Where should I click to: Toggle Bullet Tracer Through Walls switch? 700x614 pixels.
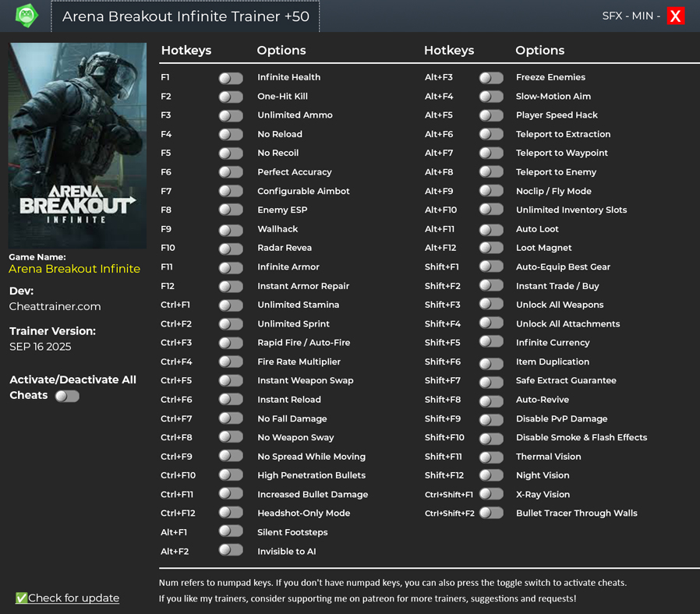(491, 513)
